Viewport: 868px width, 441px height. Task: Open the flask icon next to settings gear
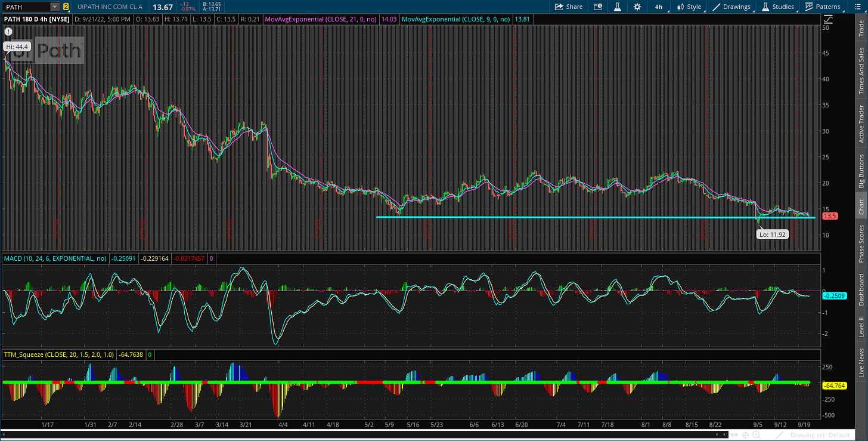618,7
